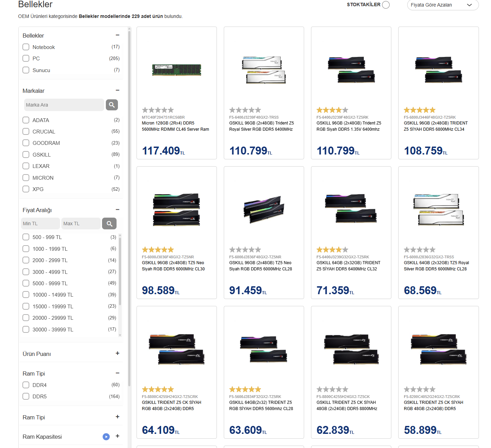Enable the LEXAR brand filter
Image resolution: width=491 pixels, height=448 pixels.
[26, 166]
